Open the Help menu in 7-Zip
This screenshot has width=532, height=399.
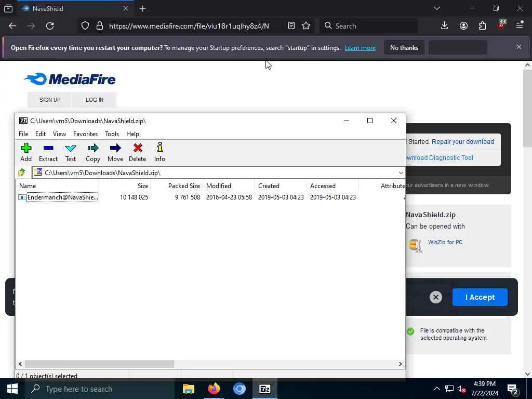point(132,134)
